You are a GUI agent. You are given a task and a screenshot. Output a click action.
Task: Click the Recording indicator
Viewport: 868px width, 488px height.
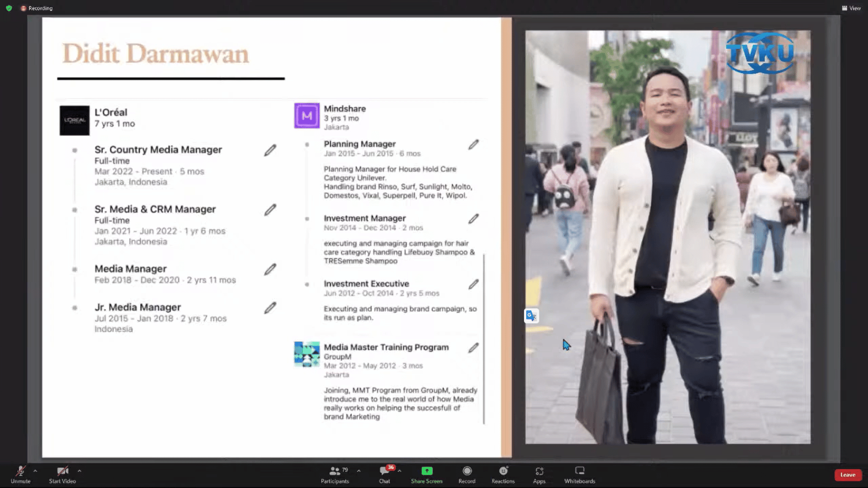(37, 8)
